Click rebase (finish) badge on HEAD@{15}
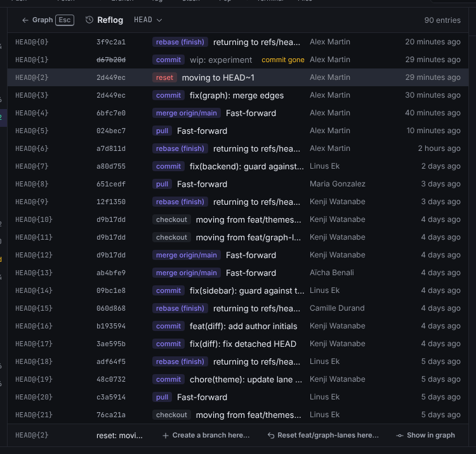Image resolution: width=476 pixels, height=454 pixels. [x=180, y=308]
